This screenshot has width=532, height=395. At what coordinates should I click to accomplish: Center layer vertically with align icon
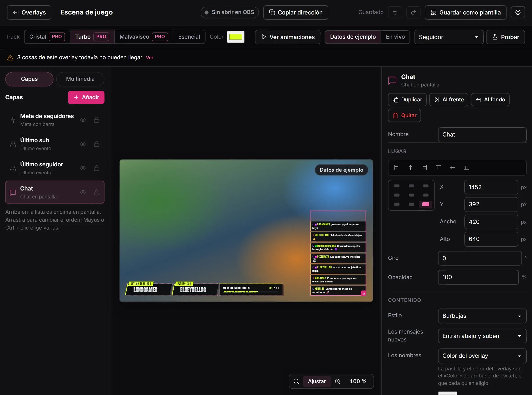pos(452,168)
